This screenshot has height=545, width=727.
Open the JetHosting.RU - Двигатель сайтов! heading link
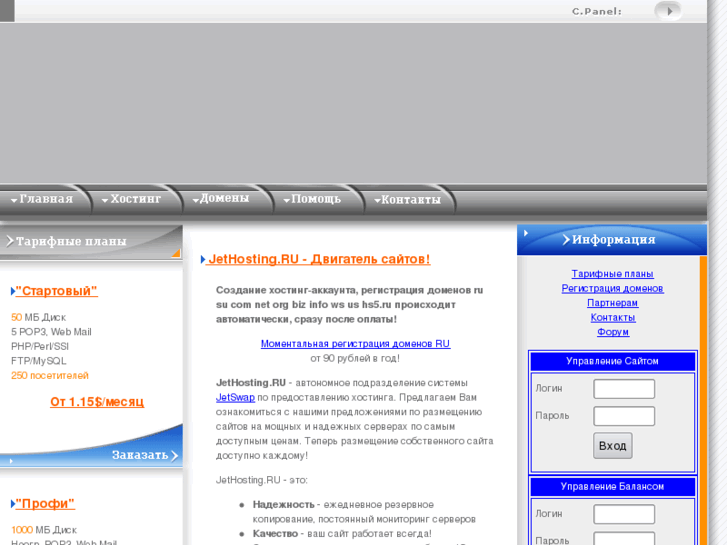pyautogui.click(x=319, y=259)
